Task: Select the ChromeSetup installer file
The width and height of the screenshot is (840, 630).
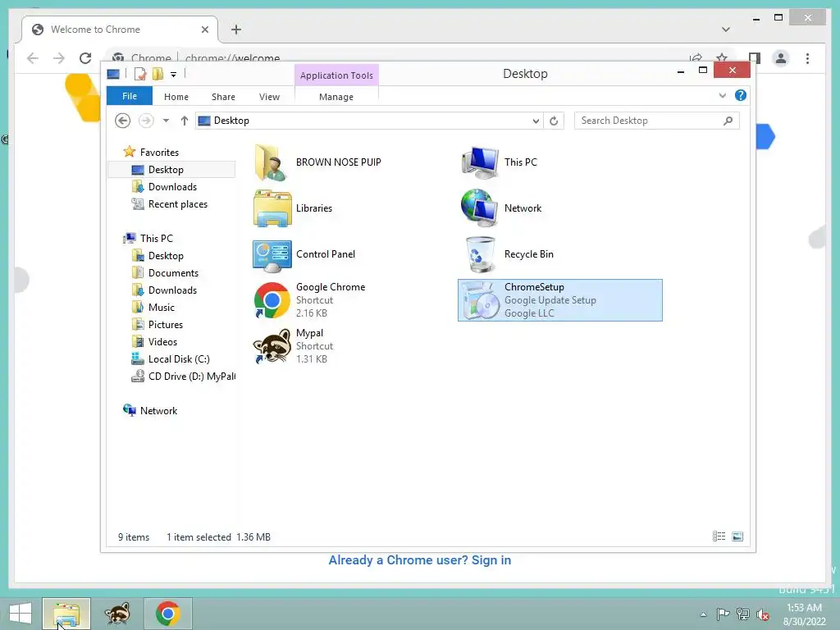Action: point(559,300)
